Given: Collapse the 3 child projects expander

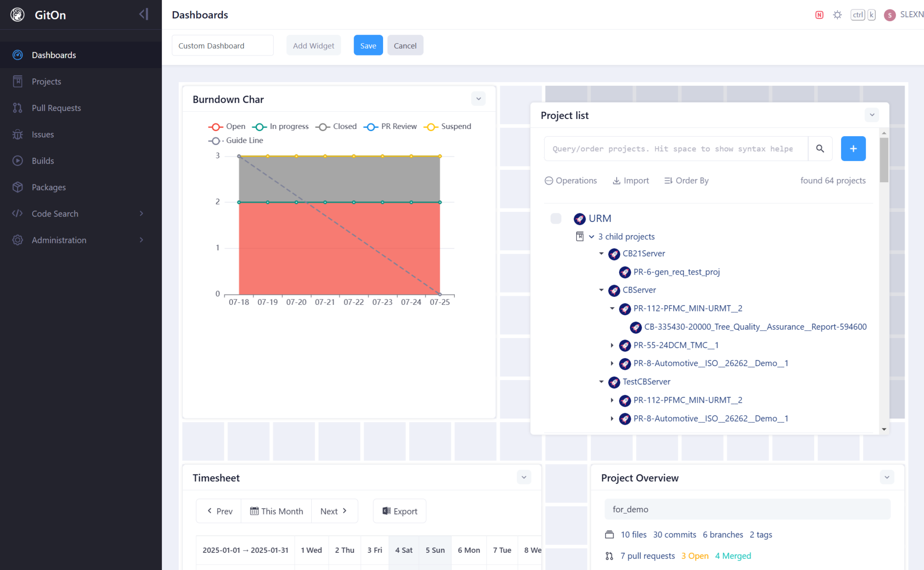Looking at the screenshot, I should 591,237.
